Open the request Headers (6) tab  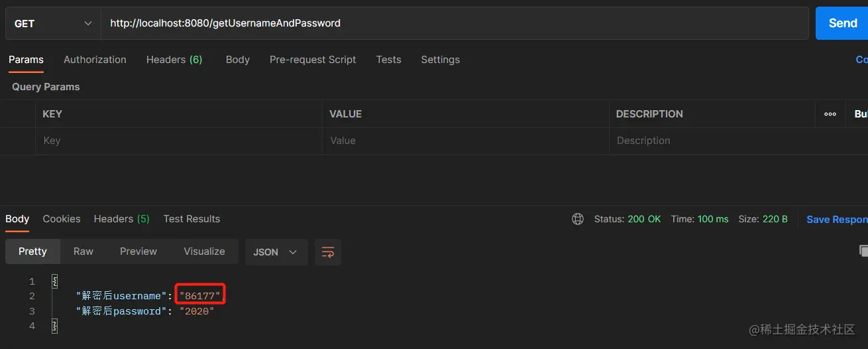click(174, 60)
